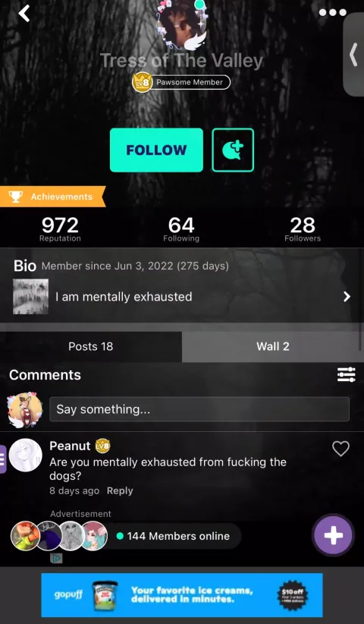The height and width of the screenshot is (624, 364).
Task: Focus the Say something comment field
Action: 199,409
